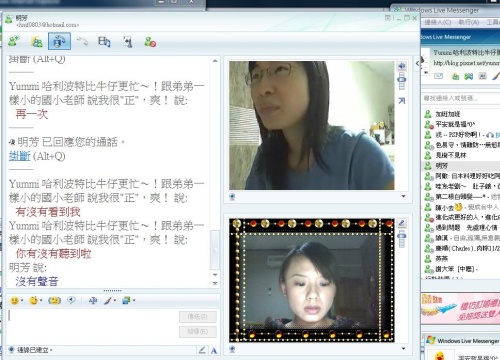
Task: Click the 傳送(S) send button
Action: (x=198, y=316)
